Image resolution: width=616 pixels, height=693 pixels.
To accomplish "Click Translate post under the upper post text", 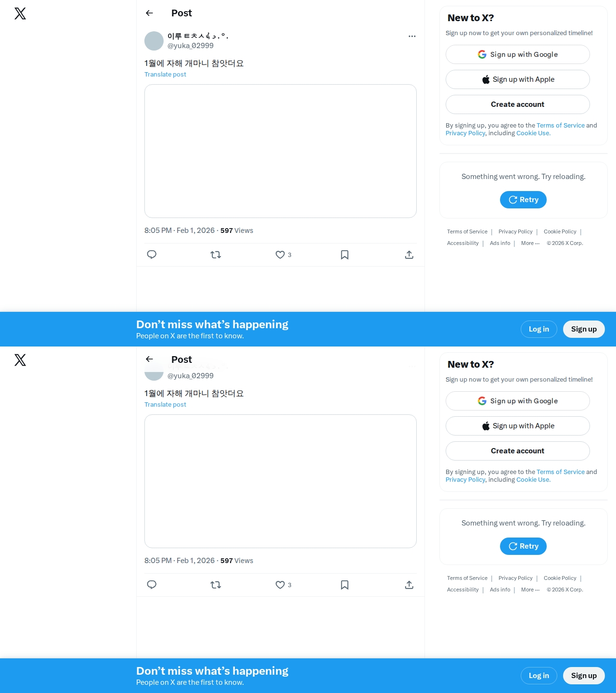I will click(x=165, y=74).
